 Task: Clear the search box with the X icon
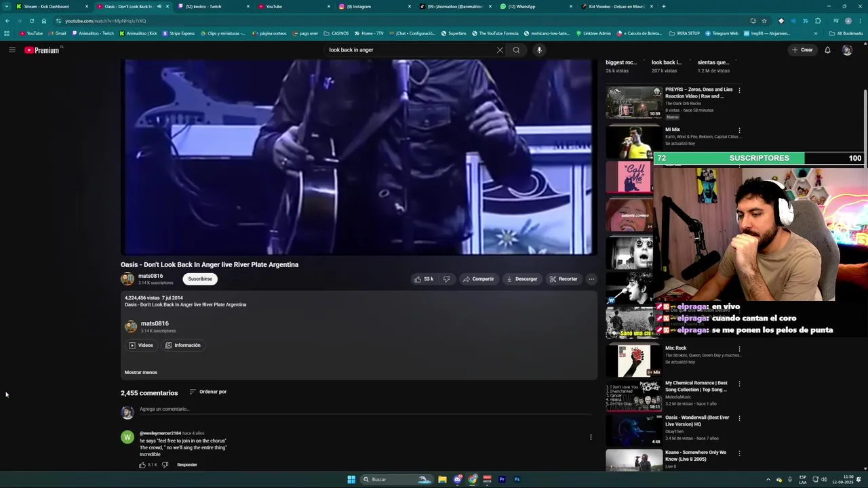tap(500, 49)
